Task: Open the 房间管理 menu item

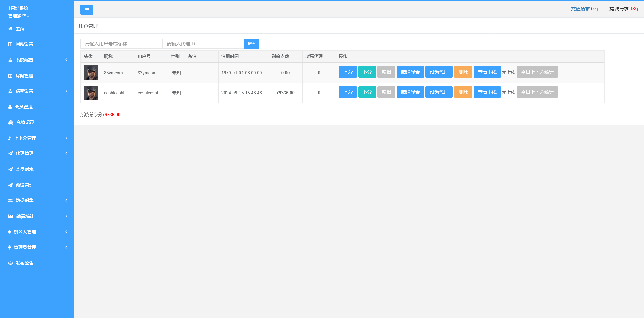Action: click(x=24, y=76)
